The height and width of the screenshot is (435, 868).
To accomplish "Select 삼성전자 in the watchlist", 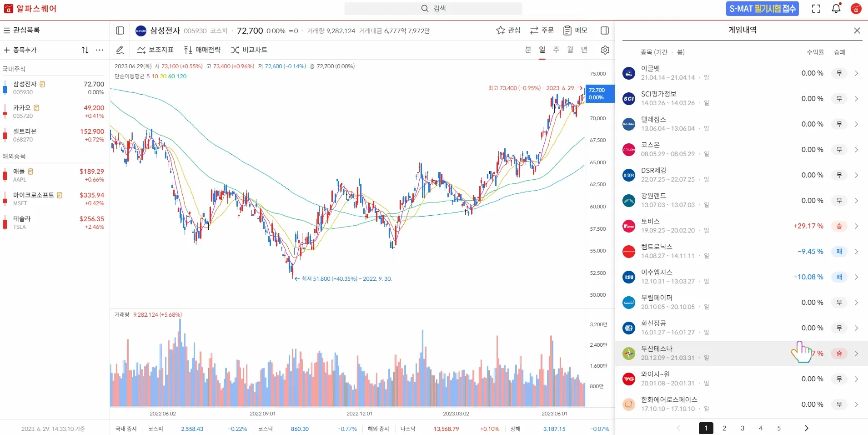I will point(55,88).
